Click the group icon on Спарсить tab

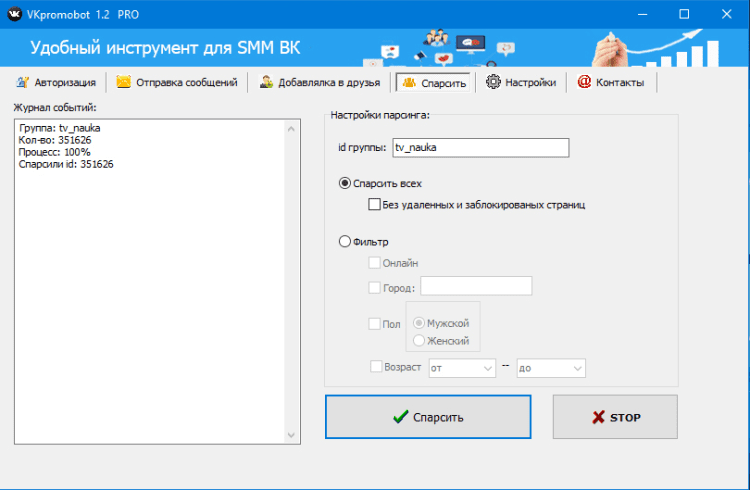click(x=407, y=82)
